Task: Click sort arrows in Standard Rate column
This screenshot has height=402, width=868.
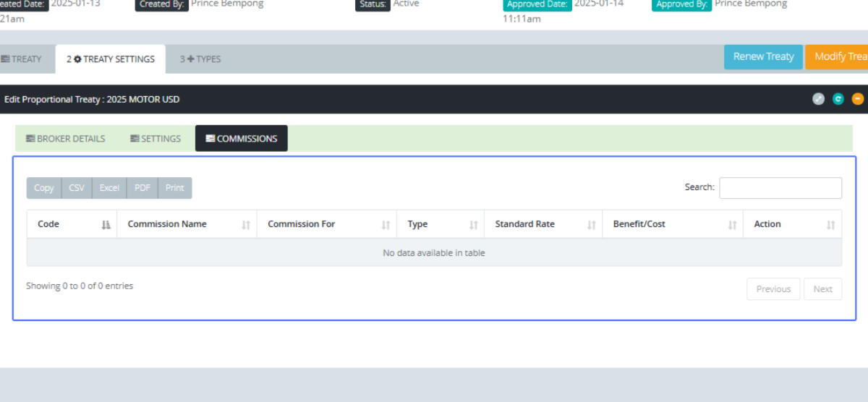Action: tap(591, 225)
